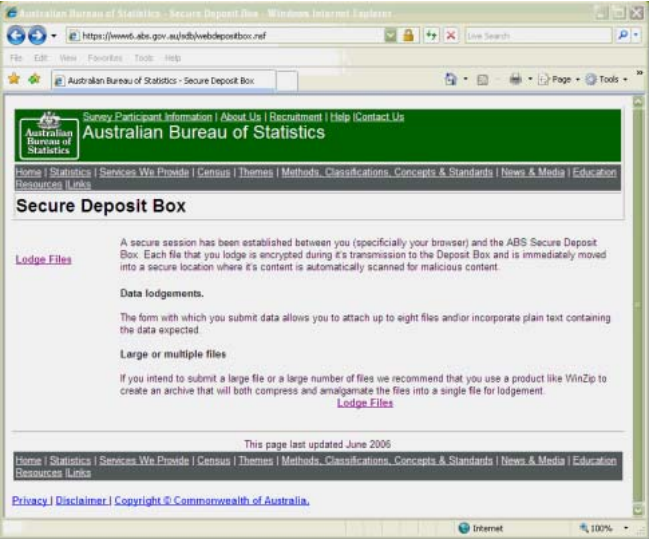Click the Search magnifier icon
Screen dimensions: 649x542
tap(622, 36)
